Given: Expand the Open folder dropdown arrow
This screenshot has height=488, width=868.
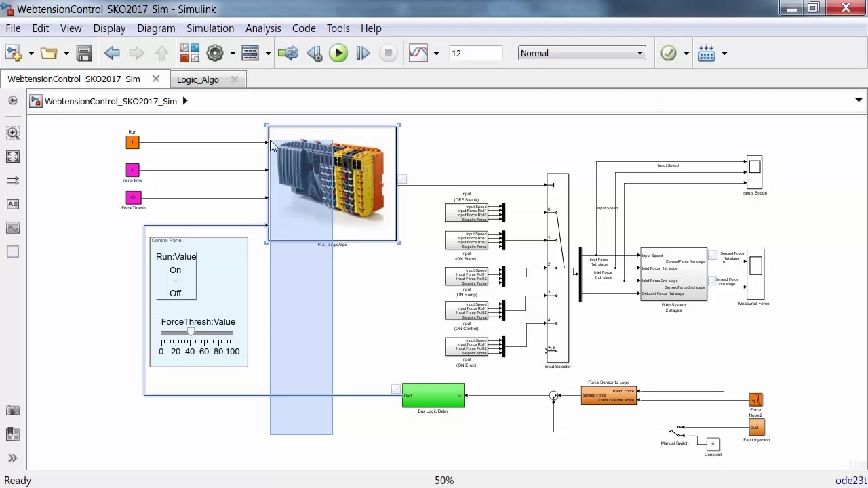Looking at the screenshot, I should pos(66,53).
